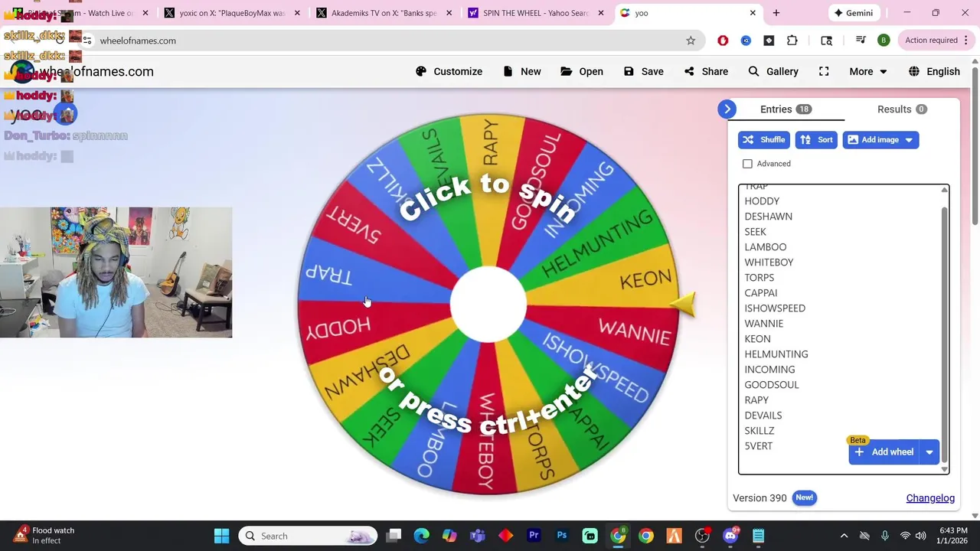Open the Gemini button
This screenshot has width=980, height=551.
853,13
